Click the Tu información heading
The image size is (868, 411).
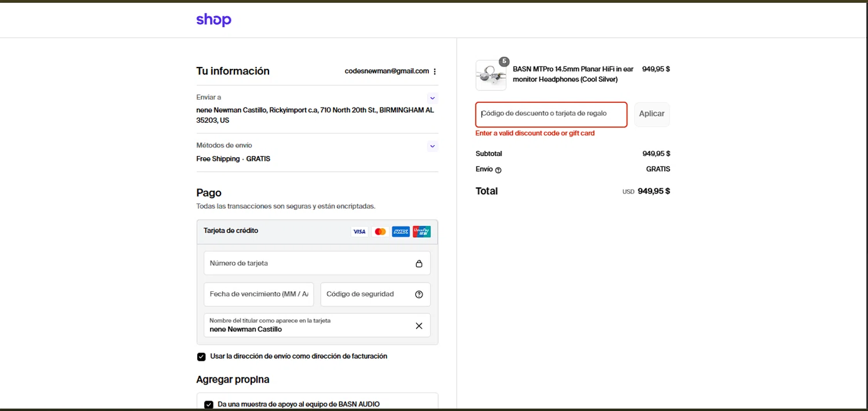coord(233,71)
